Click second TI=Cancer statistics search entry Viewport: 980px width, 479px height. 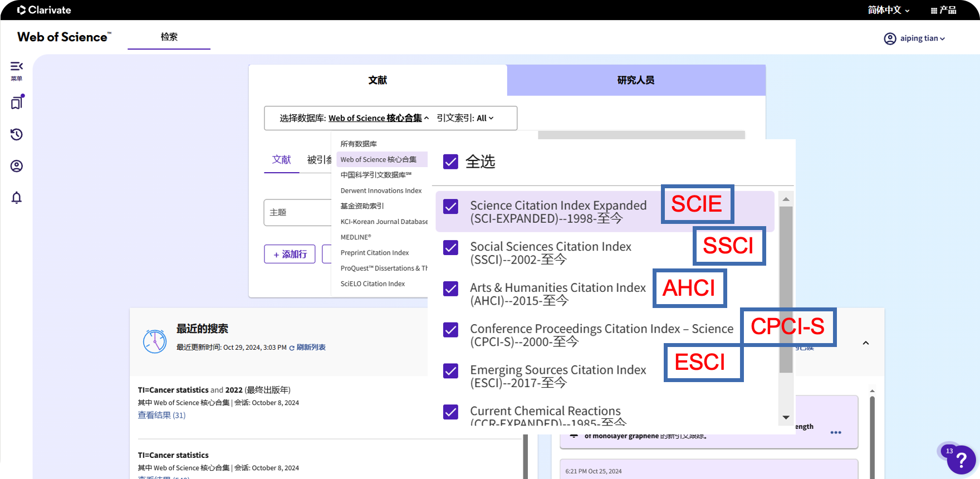173,455
